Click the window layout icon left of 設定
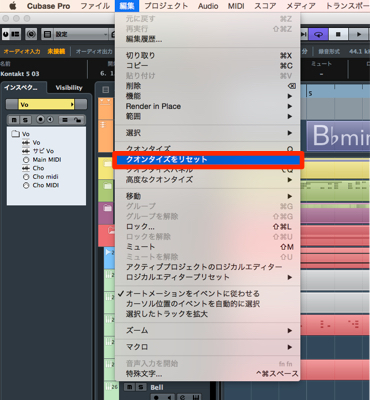 [48, 34]
